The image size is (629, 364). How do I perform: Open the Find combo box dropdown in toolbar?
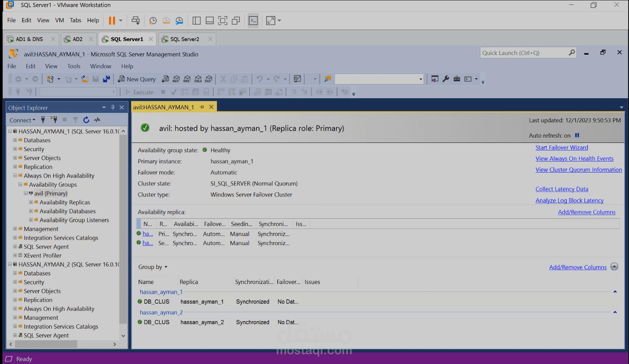click(x=421, y=79)
